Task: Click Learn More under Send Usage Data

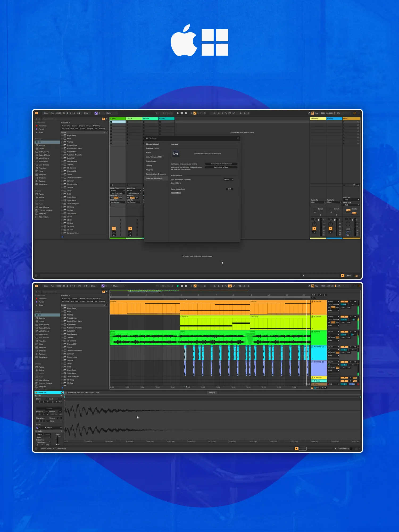Action: click(x=176, y=193)
